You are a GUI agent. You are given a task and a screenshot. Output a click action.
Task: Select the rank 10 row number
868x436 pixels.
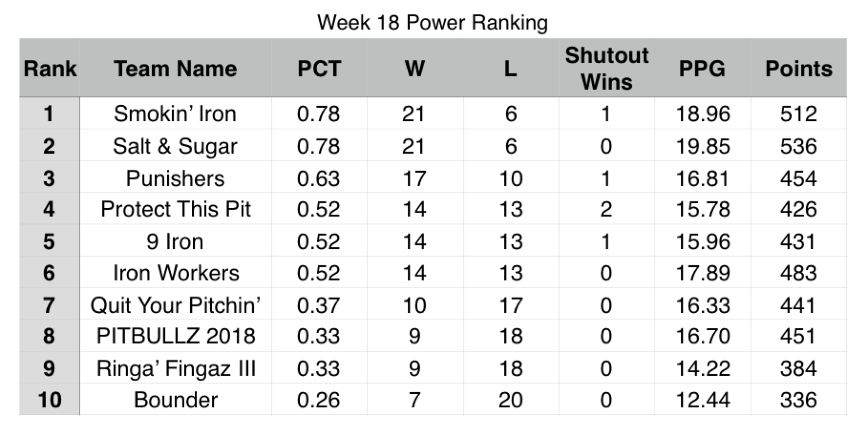click(50, 400)
